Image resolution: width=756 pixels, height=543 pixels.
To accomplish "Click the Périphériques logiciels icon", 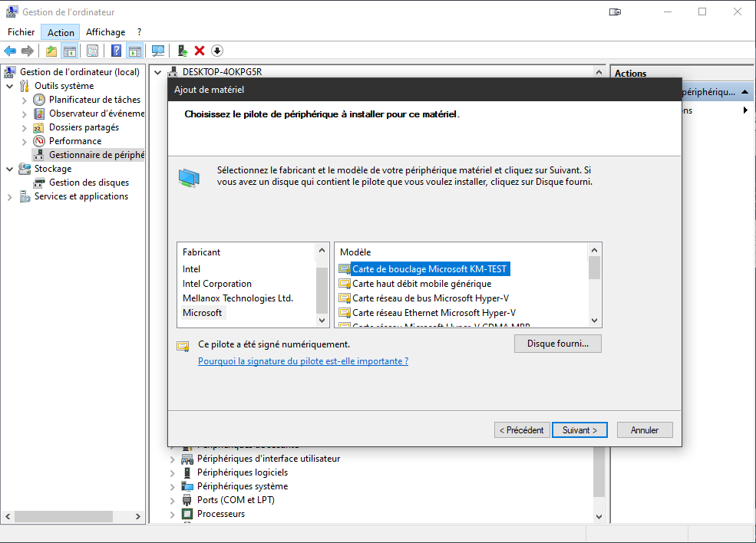I will tap(187, 472).
